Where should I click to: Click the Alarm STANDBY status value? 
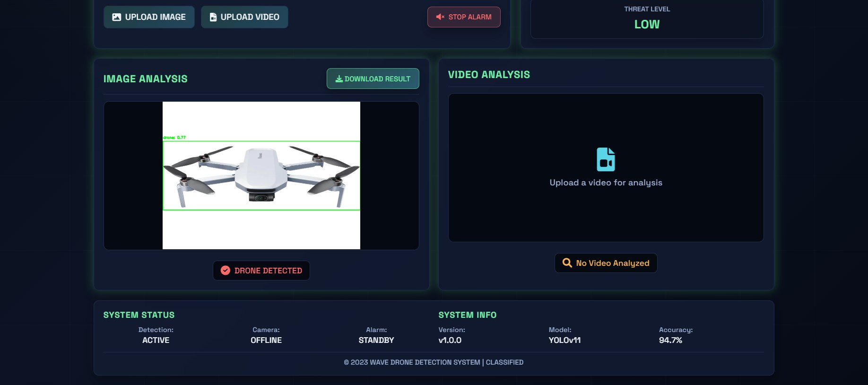376,340
